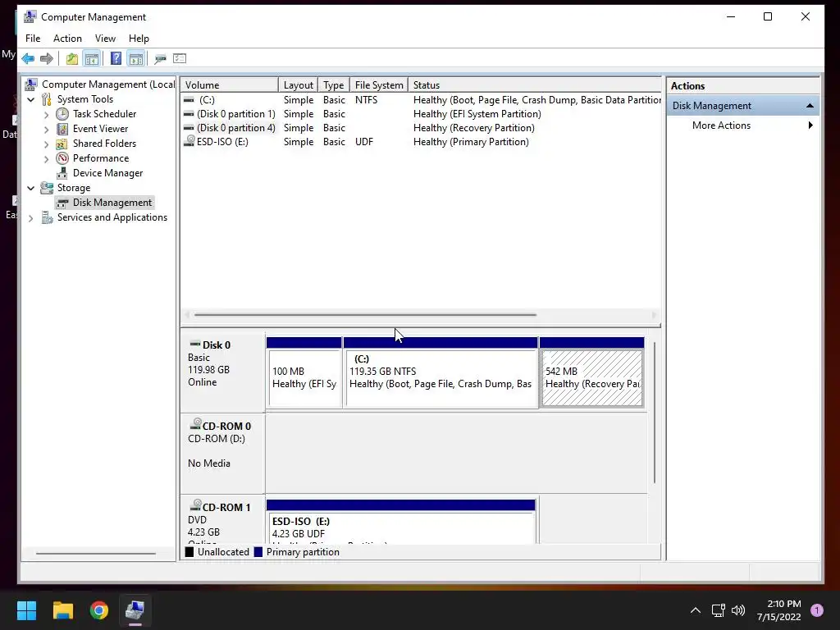Click the volume speaker tray icon

(738, 610)
